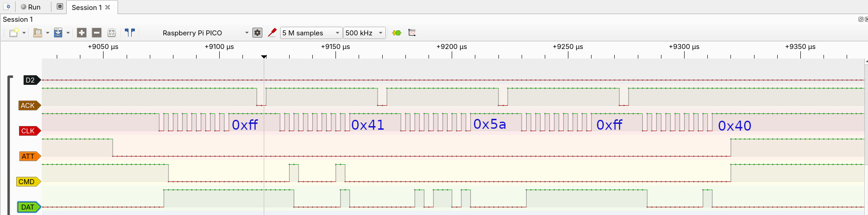Click the add math signal icon
The height and width of the screenshot is (215, 868).
click(x=412, y=33)
